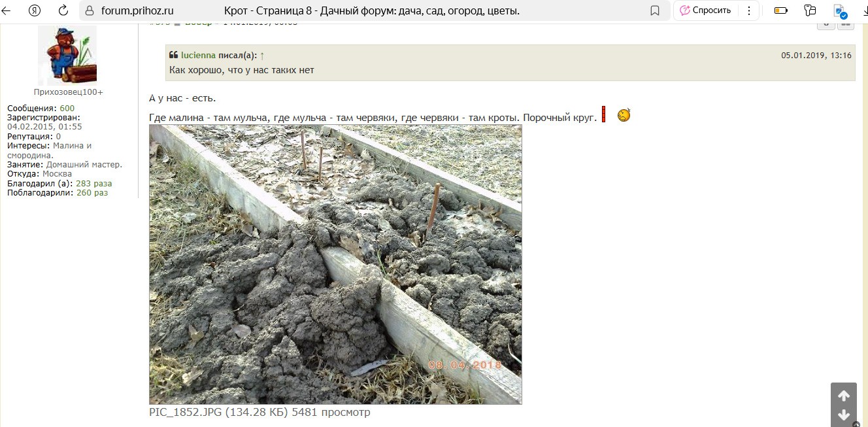Viewport: 868px width, 427px height.
Task: Open the user avatar image of the poster
Action: pyautogui.click(x=67, y=55)
